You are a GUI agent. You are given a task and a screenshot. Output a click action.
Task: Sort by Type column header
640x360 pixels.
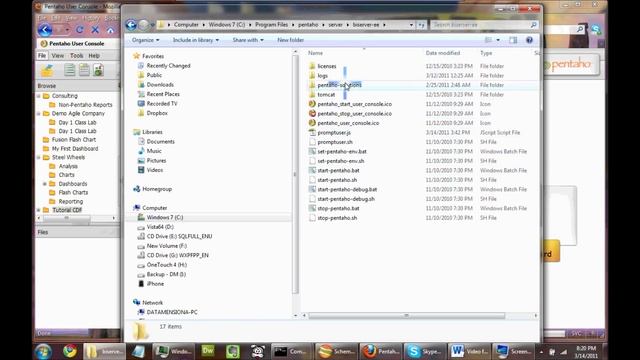[486, 53]
